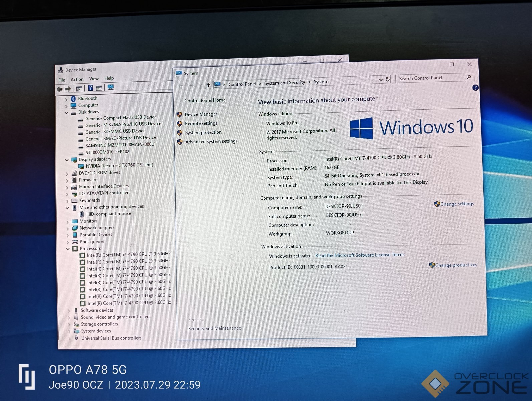Click the SAMSUNG MZMTD128HAFV disk drive icon
This screenshot has height=401, width=532.
click(x=81, y=146)
